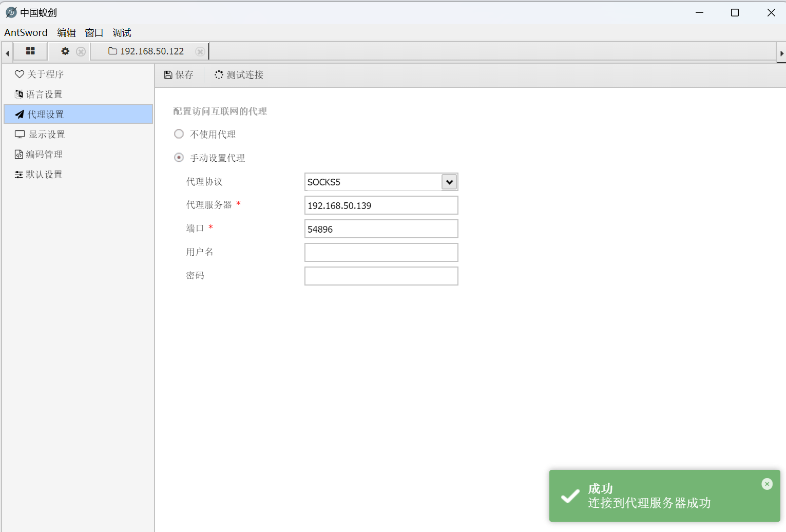Open the settings gear tab

65,51
